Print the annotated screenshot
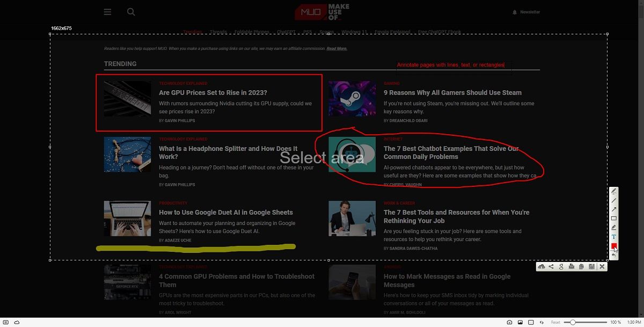Image resolution: width=644 pixels, height=327 pixels. 570,266
